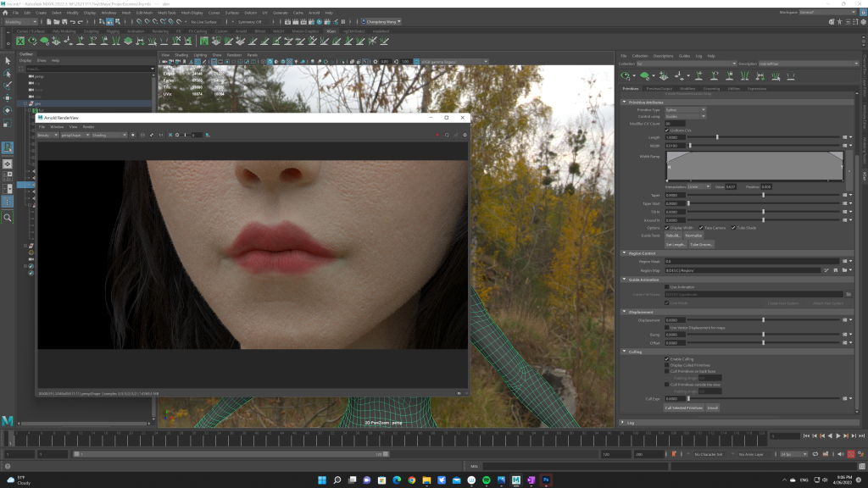The height and width of the screenshot is (488, 868).
Task: Click the search magnifier in left toolbox
Action: [8, 218]
